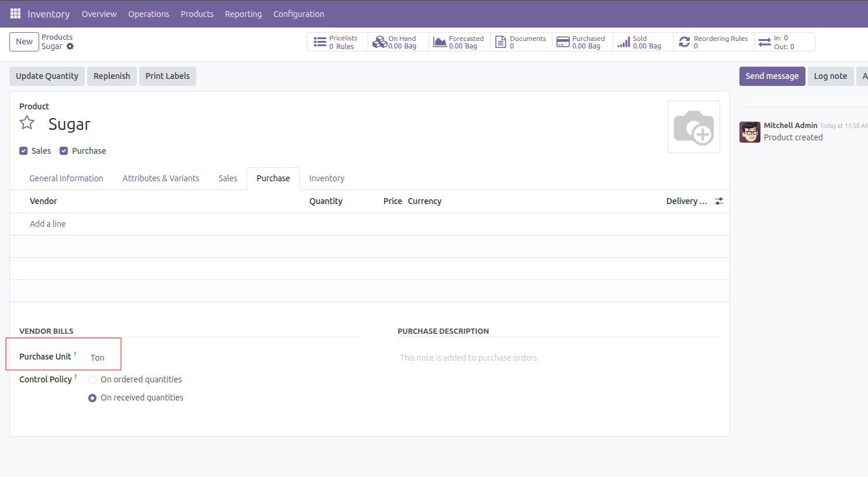
Task: Open the Pricelists rules stat icon
Action: click(x=320, y=42)
